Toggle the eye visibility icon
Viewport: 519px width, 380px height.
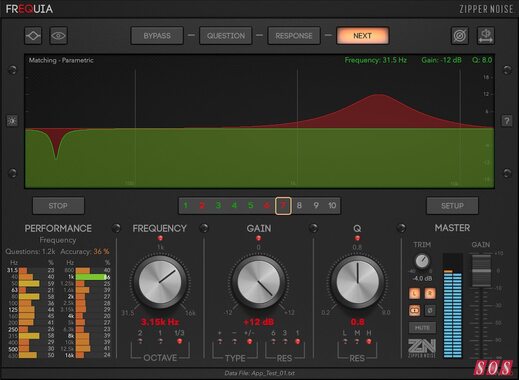58,36
